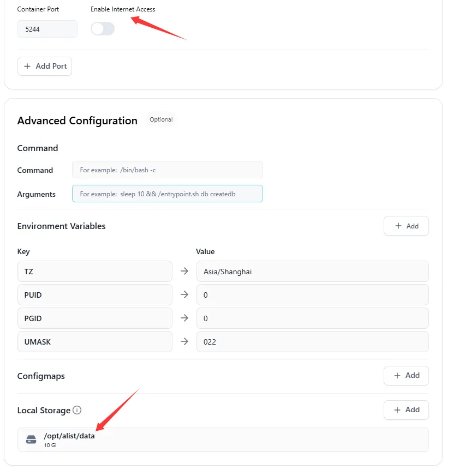This screenshot has width=471, height=476.
Task: Click the disk icon beside /opt/alist/data
Action: point(31,439)
